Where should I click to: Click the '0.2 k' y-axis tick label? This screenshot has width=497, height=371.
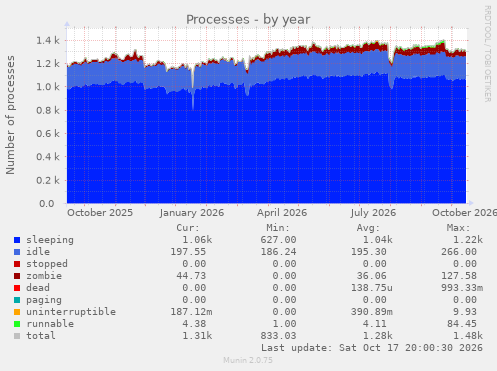click(x=48, y=180)
